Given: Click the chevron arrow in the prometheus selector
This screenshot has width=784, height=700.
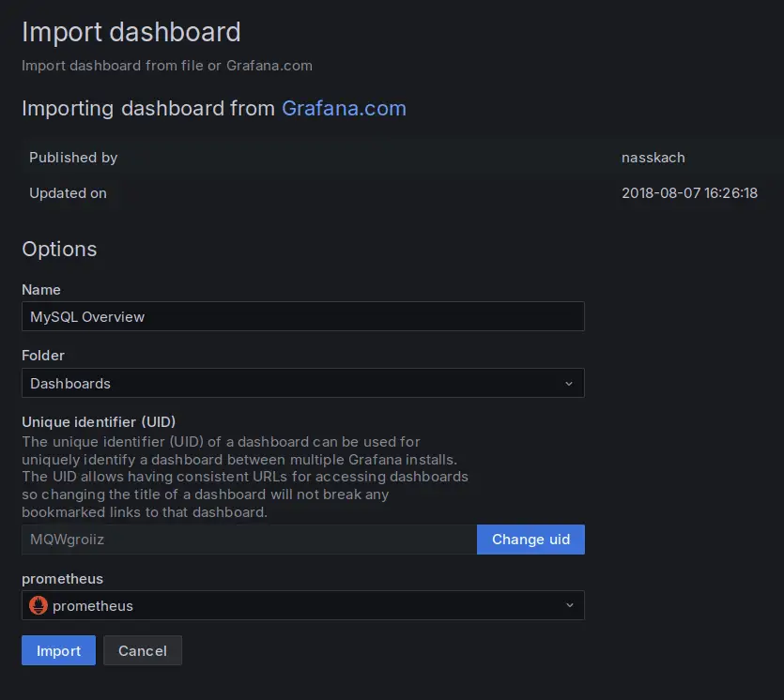Looking at the screenshot, I should 569,605.
